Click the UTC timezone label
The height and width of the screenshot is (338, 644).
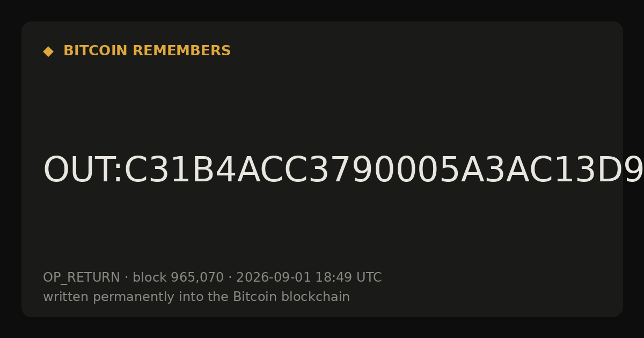[x=369, y=278]
